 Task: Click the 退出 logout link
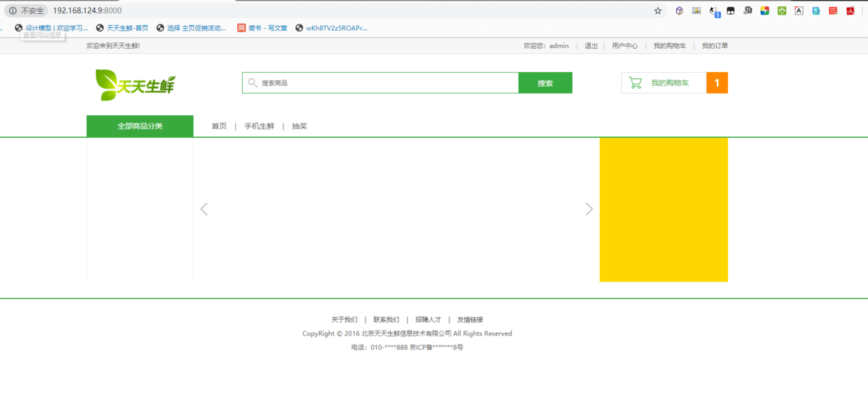[591, 46]
